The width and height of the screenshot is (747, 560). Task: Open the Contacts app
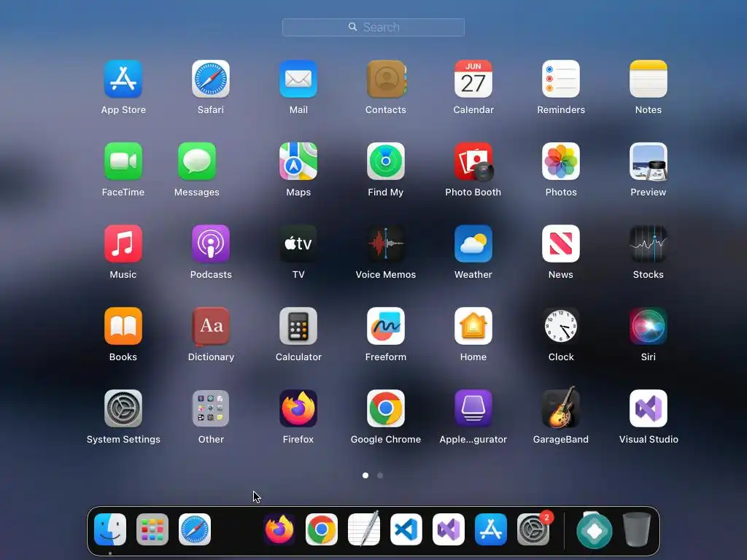click(x=386, y=79)
